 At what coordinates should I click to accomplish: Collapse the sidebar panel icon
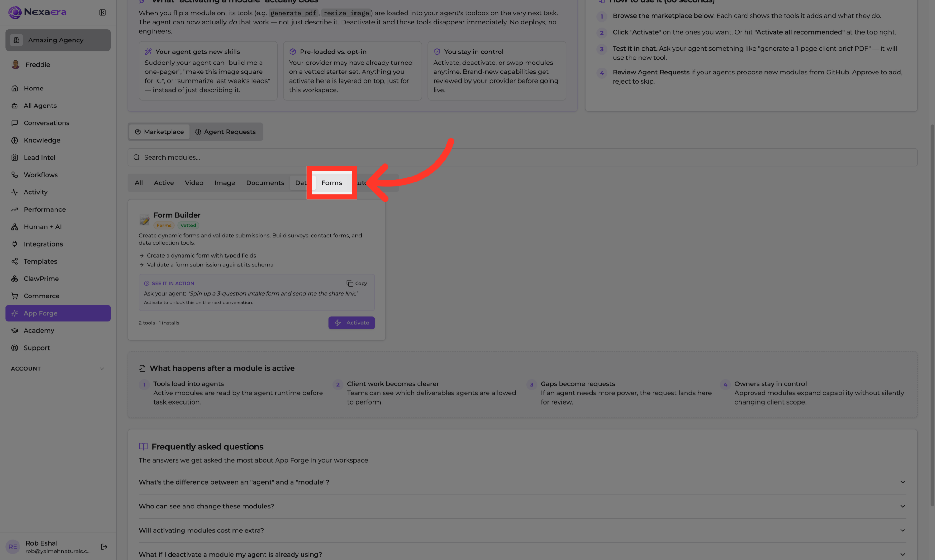102,13
